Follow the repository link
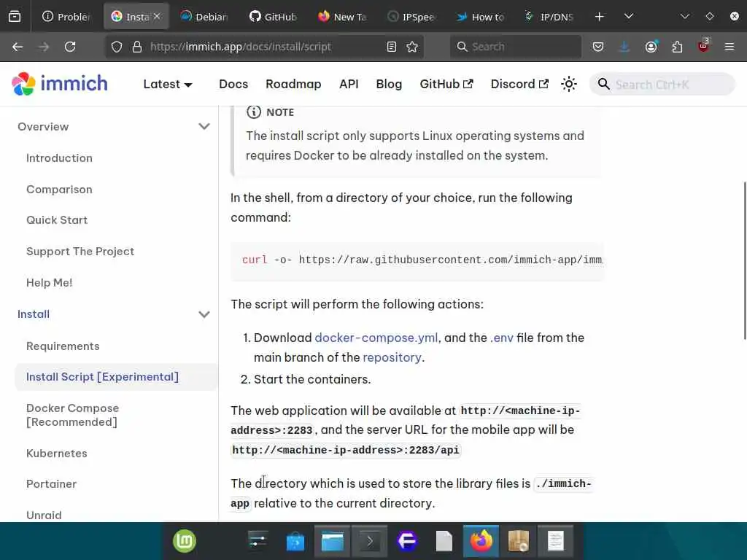The image size is (747, 560). pos(392,357)
